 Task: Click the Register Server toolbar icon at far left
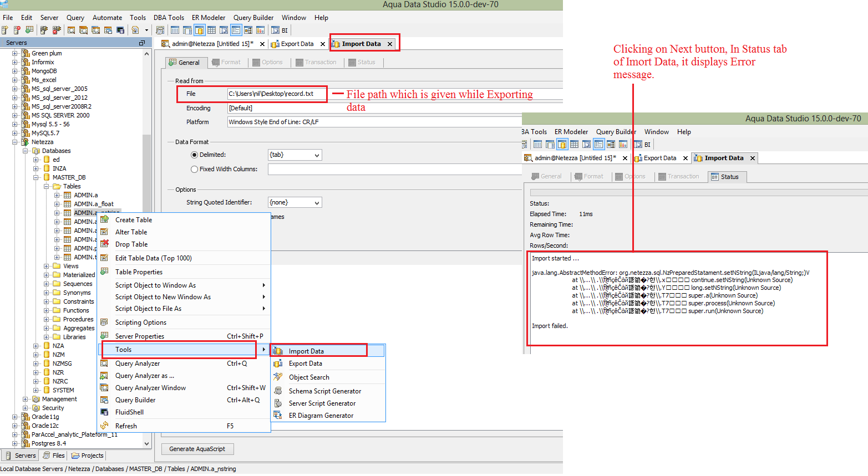coord(6,30)
